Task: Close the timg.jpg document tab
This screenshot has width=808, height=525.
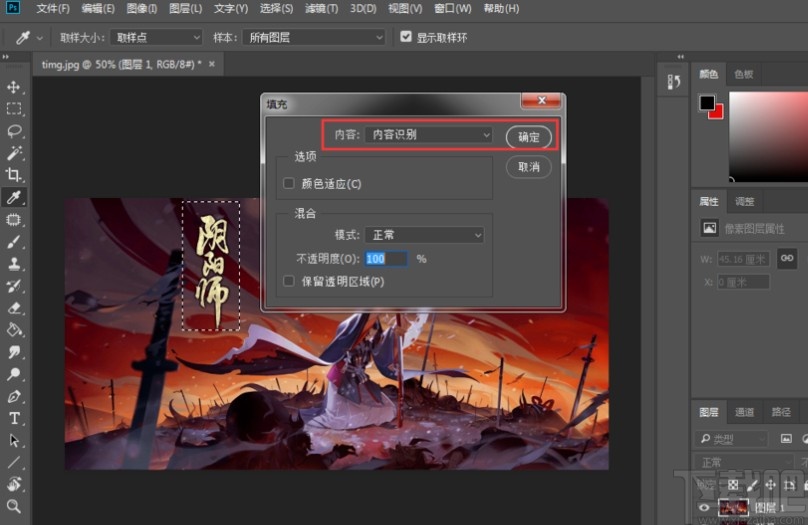Action: 212,64
